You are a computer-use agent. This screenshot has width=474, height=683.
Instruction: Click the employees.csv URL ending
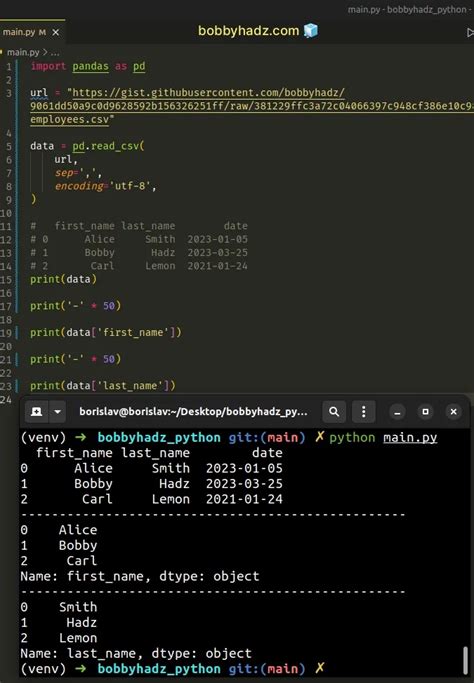[x=70, y=119]
